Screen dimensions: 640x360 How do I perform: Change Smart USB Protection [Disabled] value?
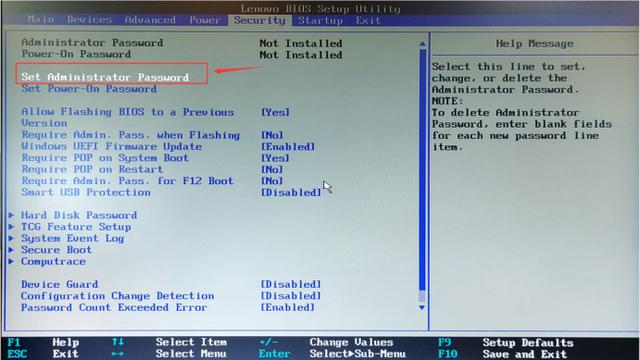291,192
